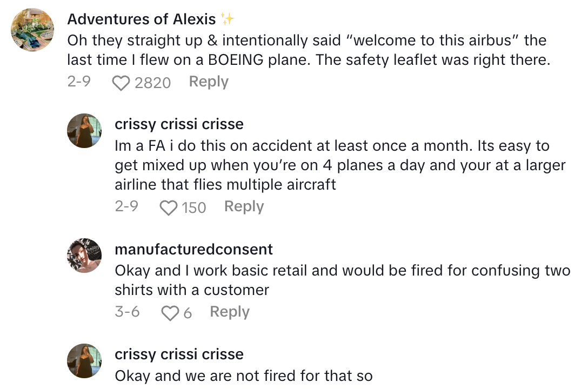Open Adventures of Alexis profile picture
The width and height of the screenshot is (588, 389).
click(x=32, y=30)
